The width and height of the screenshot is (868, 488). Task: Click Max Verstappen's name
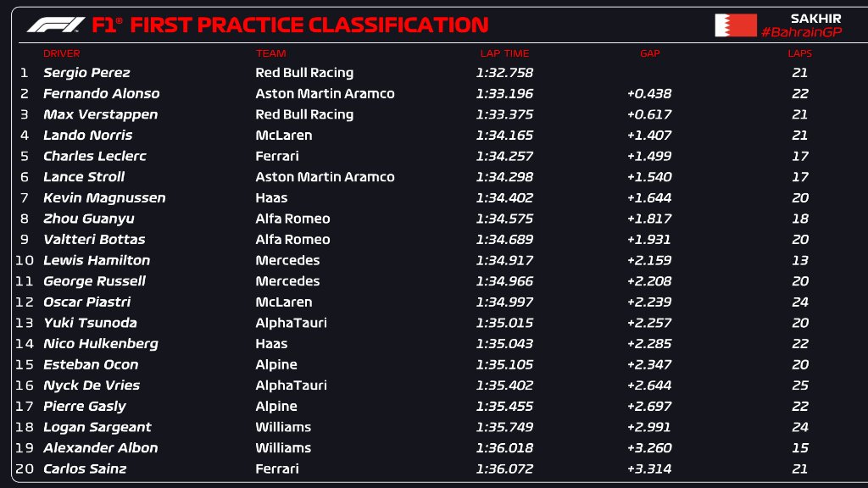pos(100,114)
